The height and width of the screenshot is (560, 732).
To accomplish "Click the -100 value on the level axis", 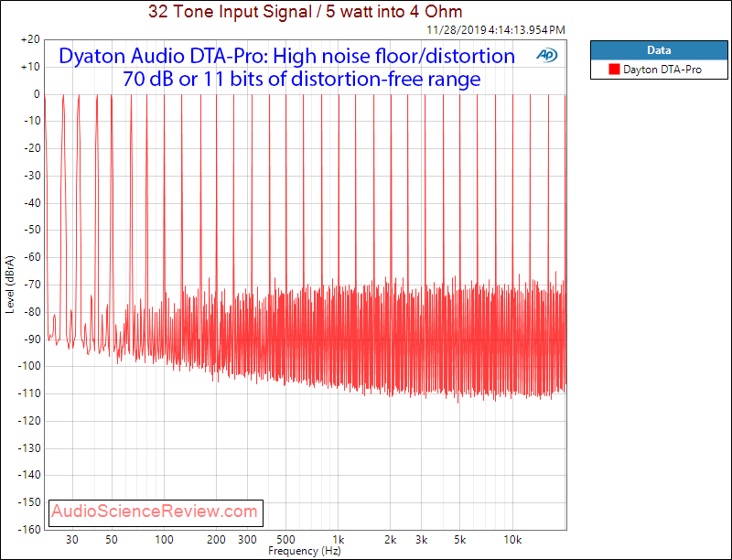I will (29, 366).
